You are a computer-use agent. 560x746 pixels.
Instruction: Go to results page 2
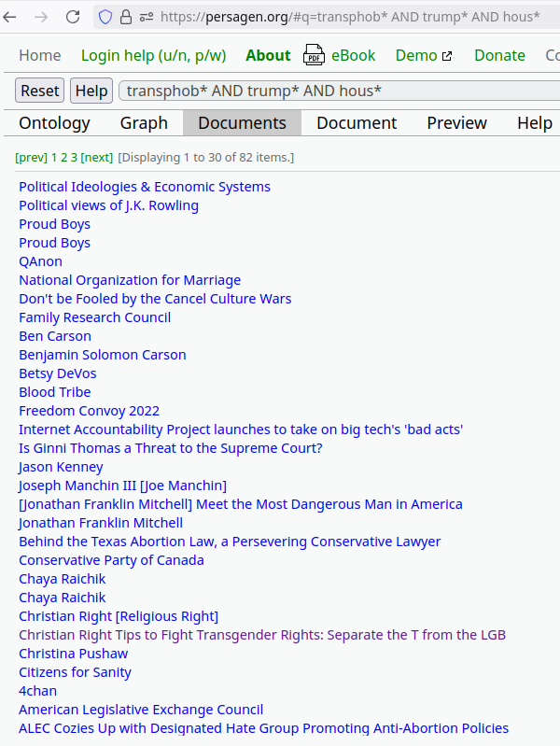coord(64,158)
